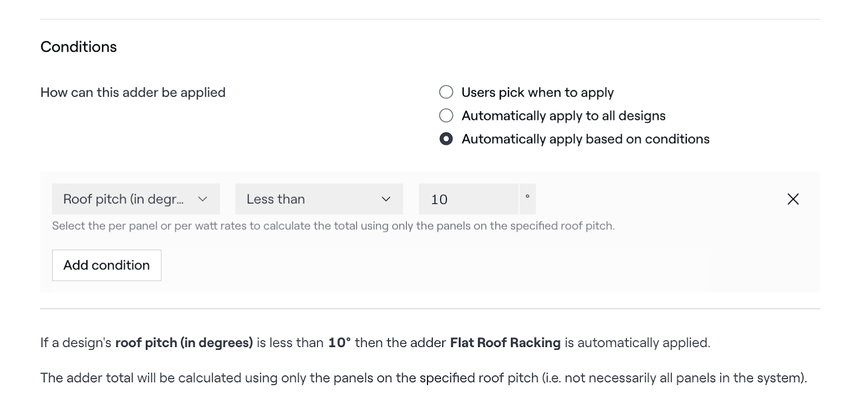Click the helper text below the condition row
868x417 pixels.
click(333, 226)
